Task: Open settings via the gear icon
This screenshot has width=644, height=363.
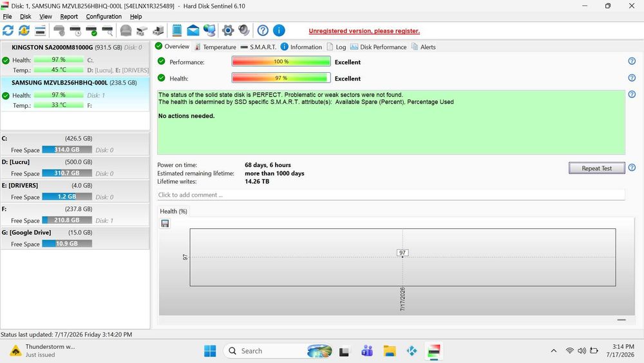Action: (228, 30)
